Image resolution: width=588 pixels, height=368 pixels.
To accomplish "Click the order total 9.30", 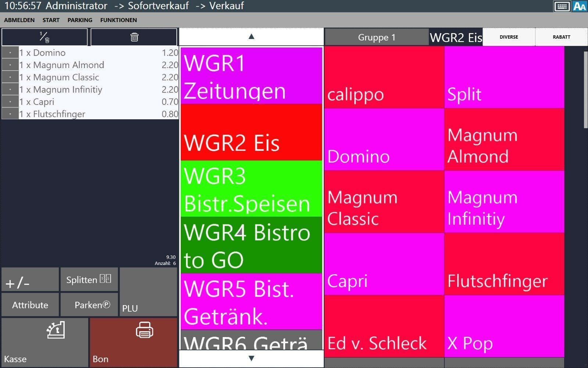I will tap(171, 257).
